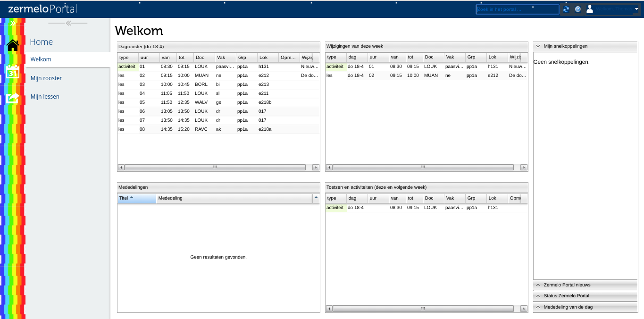The width and height of the screenshot is (644, 319).
Task: Click the refresh icon in top bar
Action: tap(566, 9)
